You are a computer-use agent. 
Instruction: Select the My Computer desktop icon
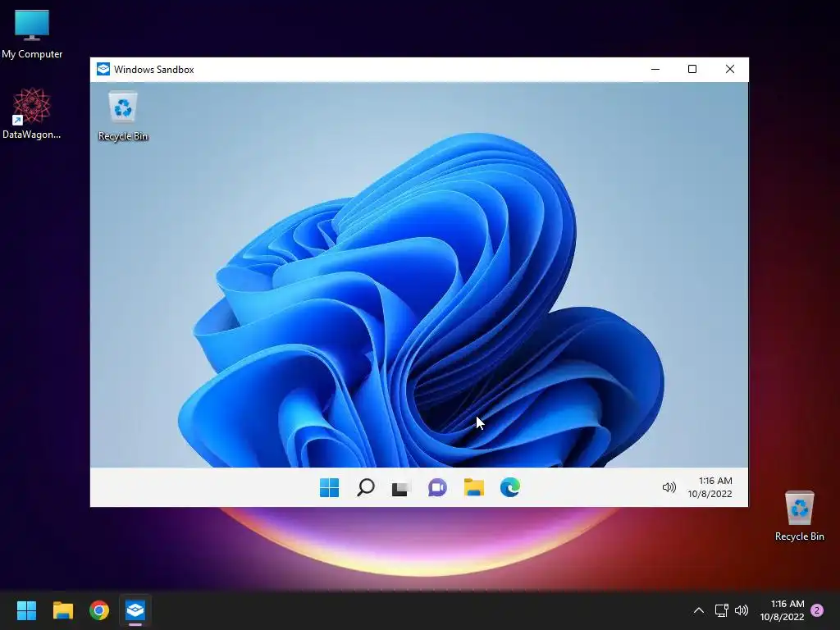point(32,34)
